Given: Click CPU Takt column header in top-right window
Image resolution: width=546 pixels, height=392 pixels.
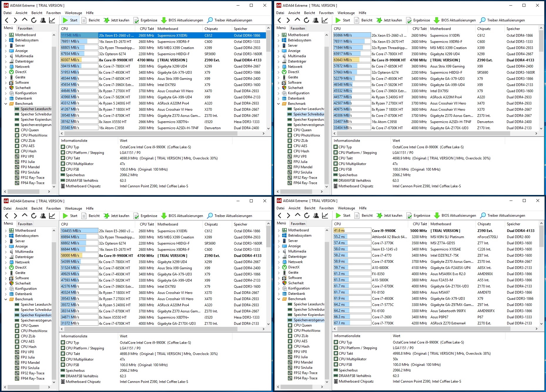Looking at the screenshot, I should [x=419, y=29].
